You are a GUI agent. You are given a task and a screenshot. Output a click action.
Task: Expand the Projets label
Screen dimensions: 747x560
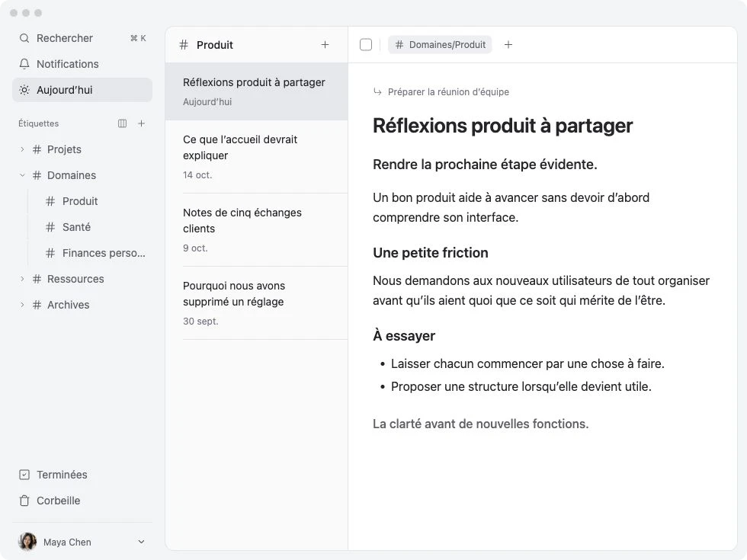pos(22,149)
